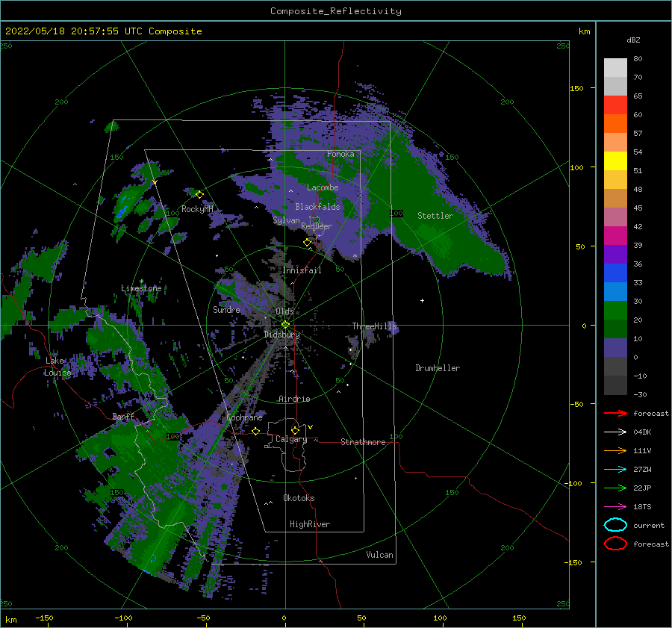Click the green 22JP arrow legend icon
Viewport: 672px width, 628px height.
point(615,488)
